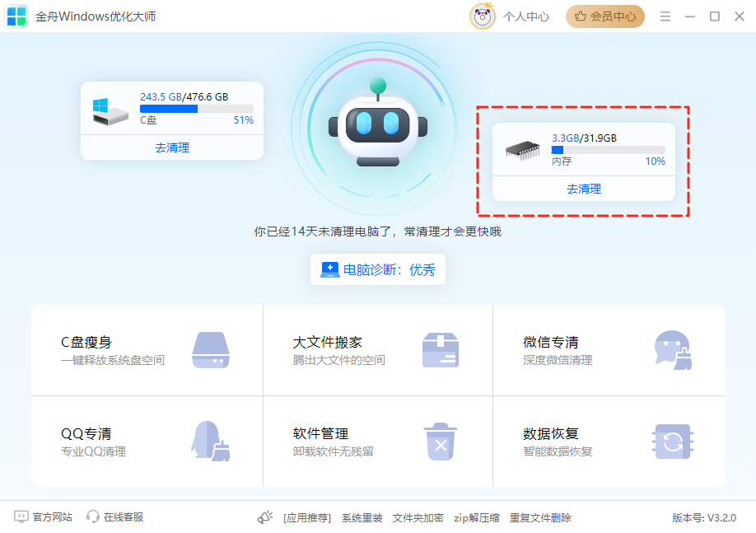756x533 pixels.
Task: Click the 电脑诊断: 优秀 button
Action: point(377,269)
